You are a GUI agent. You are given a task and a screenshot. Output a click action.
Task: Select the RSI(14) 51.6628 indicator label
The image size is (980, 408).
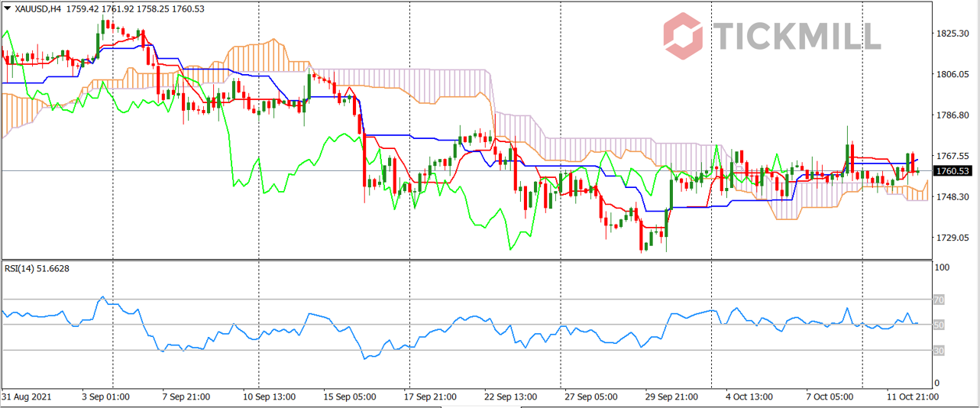37,268
